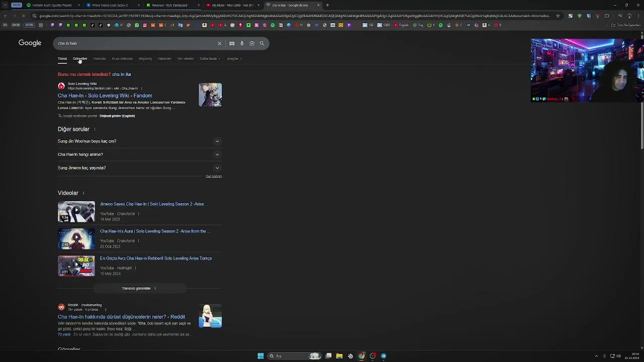Click the taskbar date and time

(631, 356)
